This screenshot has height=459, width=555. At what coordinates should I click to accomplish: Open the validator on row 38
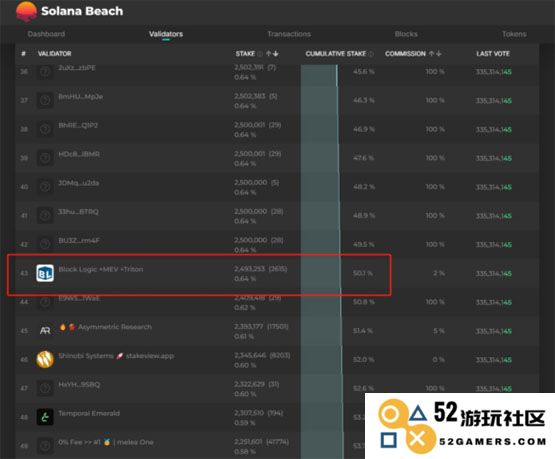[x=78, y=125]
